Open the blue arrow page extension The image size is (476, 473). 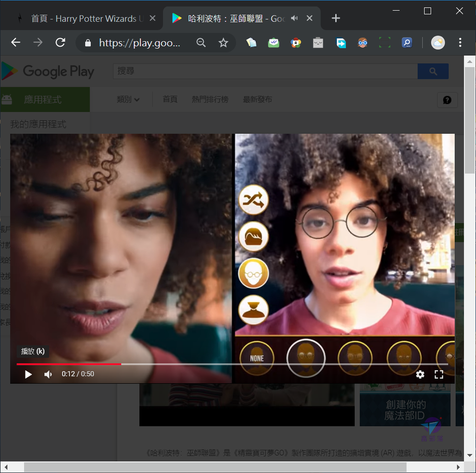coord(341,42)
